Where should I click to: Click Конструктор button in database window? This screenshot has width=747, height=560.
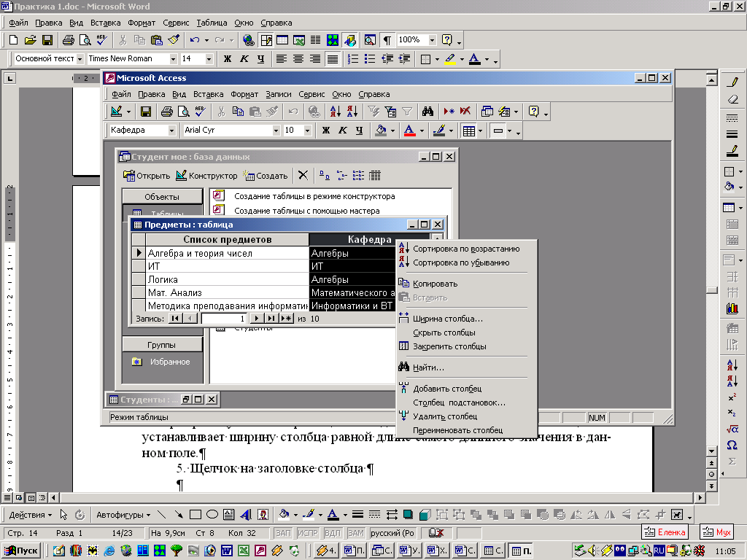point(206,175)
